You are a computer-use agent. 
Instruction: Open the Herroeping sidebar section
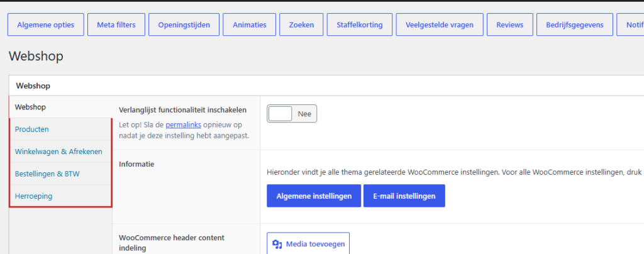(x=60, y=196)
